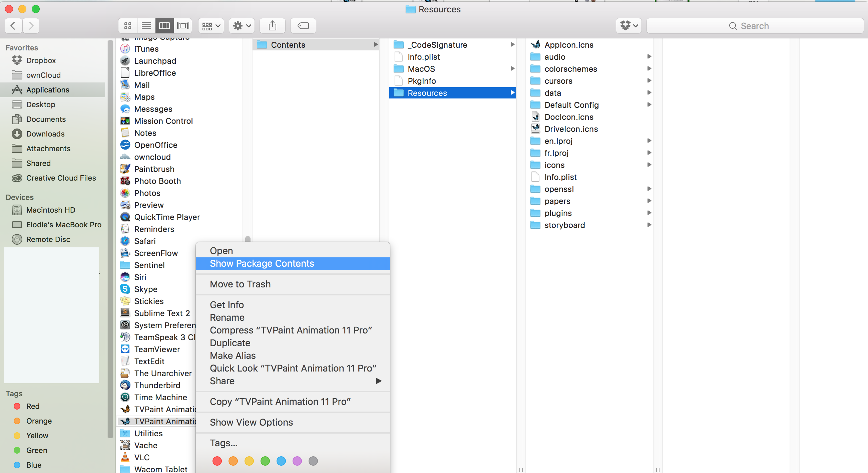The height and width of the screenshot is (473, 868).
Task: Choose Make Alias in context menu
Action: [x=293, y=356]
